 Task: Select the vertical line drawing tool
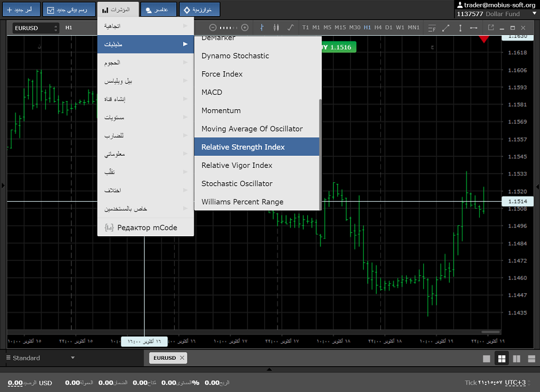pos(460,28)
